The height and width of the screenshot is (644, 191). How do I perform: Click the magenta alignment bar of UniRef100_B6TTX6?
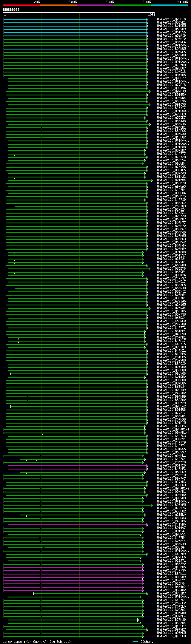pos(78,466)
